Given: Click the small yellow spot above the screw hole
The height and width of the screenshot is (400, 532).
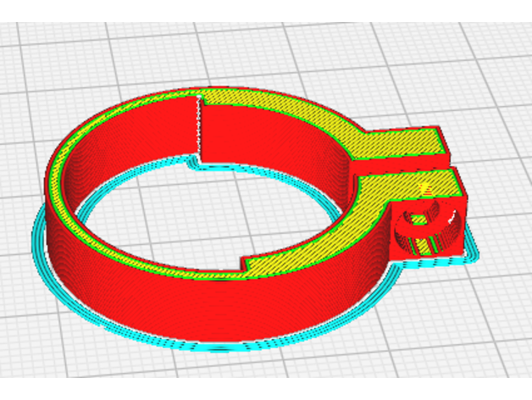Looking at the screenshot, I should pos(422,186).
